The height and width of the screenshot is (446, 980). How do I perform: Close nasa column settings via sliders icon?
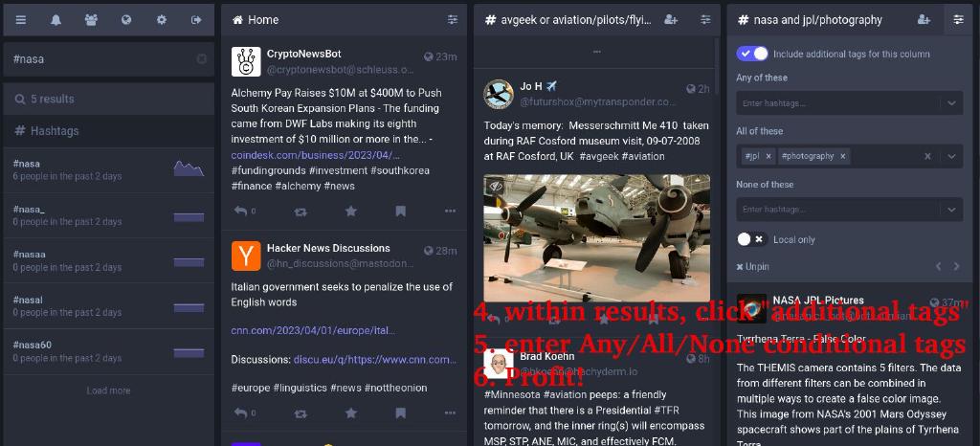(958, 20)
